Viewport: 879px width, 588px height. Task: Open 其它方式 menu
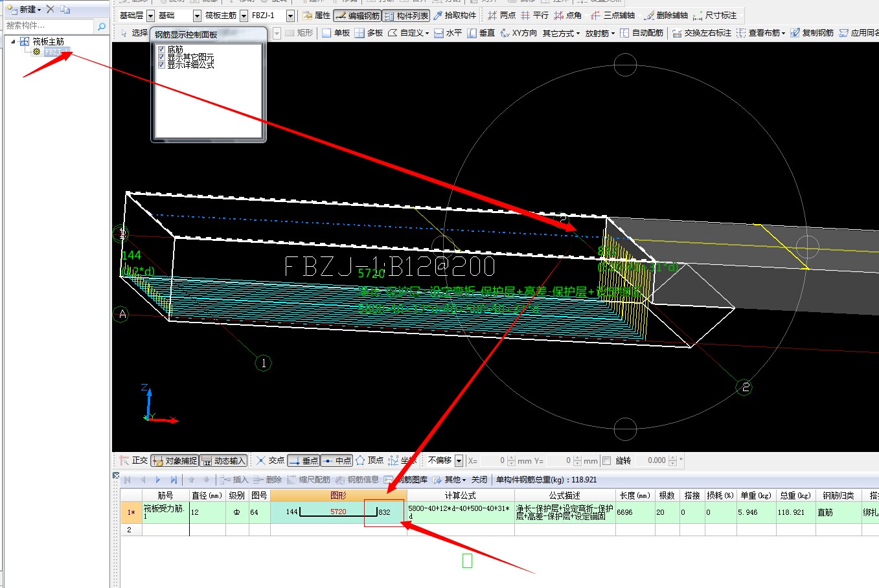click(561, 32)
